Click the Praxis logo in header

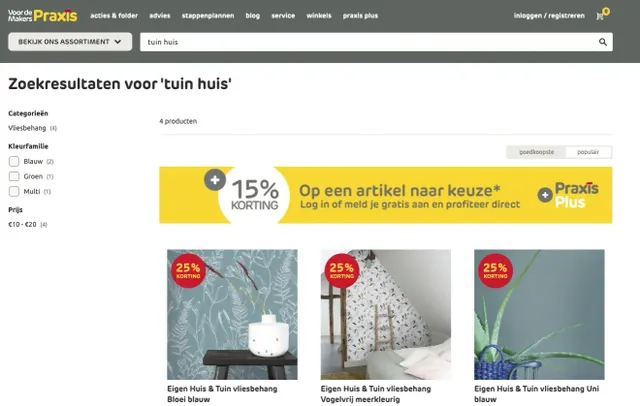[x=42, y=16]
